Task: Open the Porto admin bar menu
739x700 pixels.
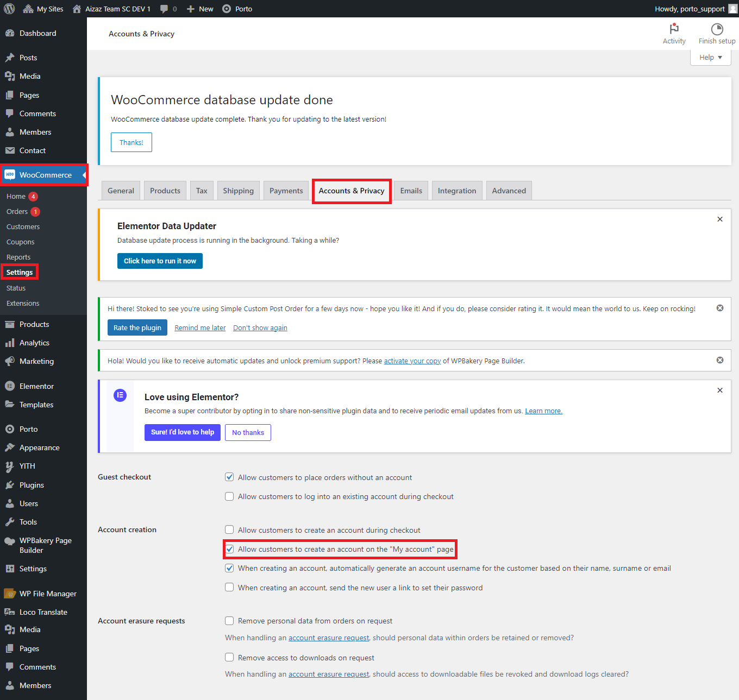Action: tap(237, 9)
